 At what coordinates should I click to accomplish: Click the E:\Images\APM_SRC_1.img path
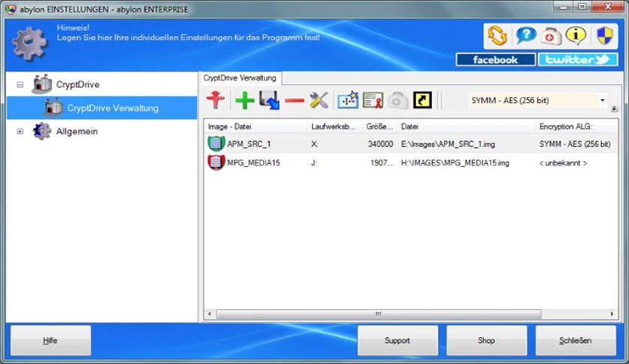click(x=448, y=144)
